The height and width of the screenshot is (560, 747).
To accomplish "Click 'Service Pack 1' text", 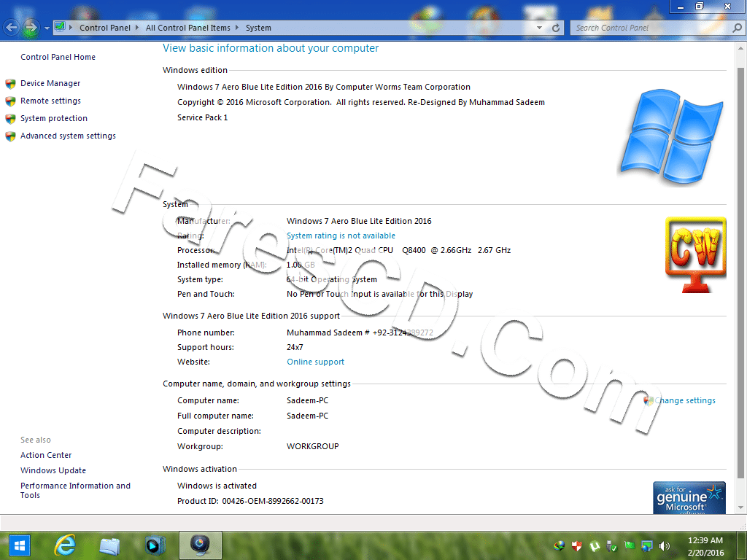I will pos(203,117).
